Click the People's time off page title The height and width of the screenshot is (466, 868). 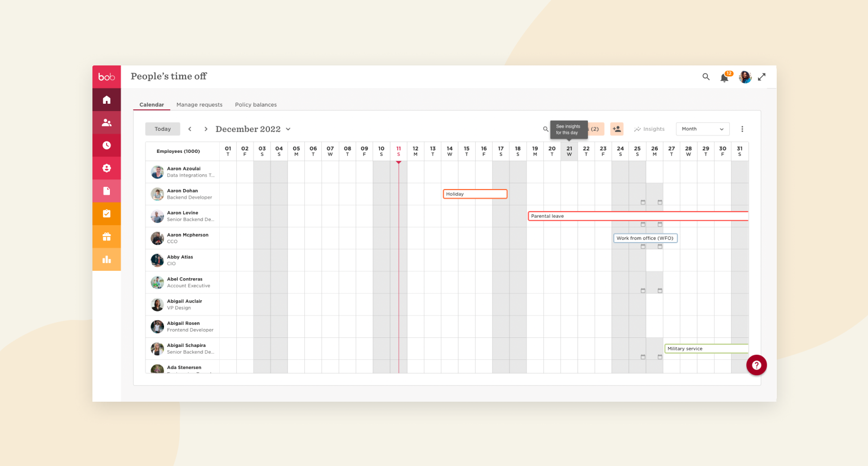coord(169,76)
